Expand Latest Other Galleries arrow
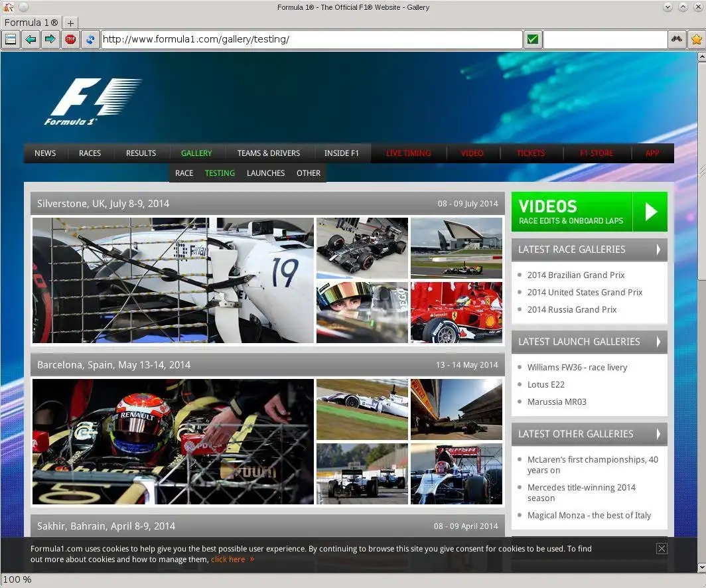 [x=658, y=434]
